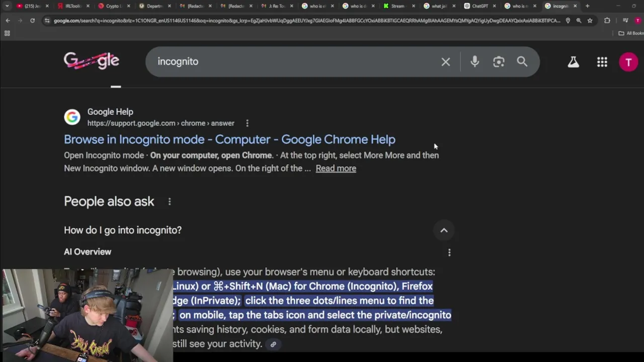The height and width of the screenshot is (362, 644).
Task: Focus the Google search box containing incognito
Action: [x=292, y=62]
